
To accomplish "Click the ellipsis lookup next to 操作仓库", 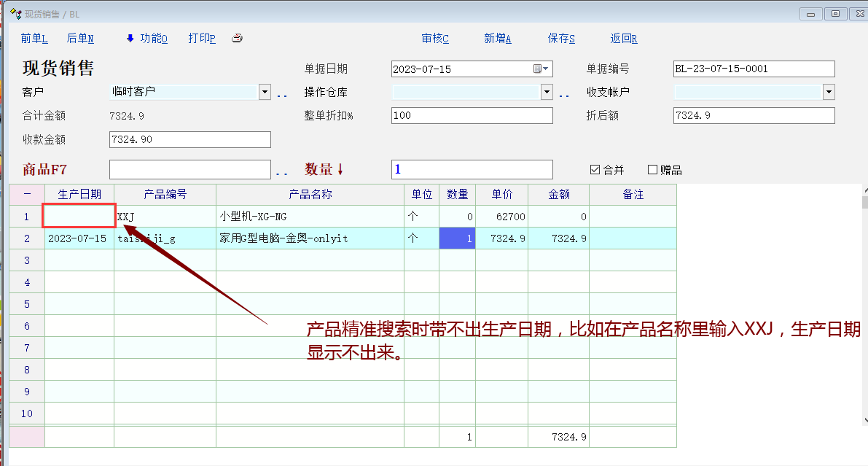I will (564, 94).
